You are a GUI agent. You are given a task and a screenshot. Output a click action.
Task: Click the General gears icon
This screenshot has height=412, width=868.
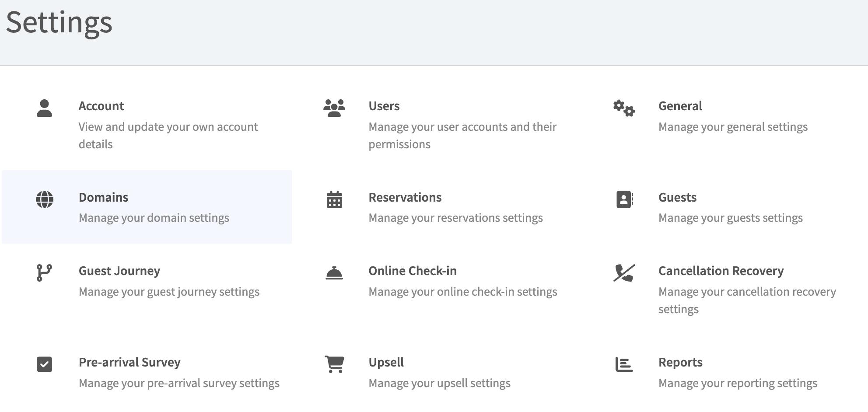[624, 108]
